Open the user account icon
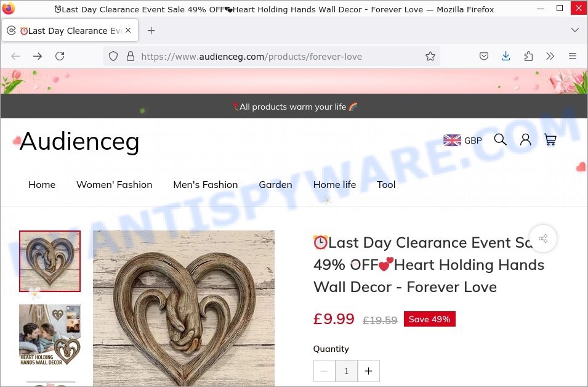The height and width of the screenshot is (387, 588). tap(525, 140)
